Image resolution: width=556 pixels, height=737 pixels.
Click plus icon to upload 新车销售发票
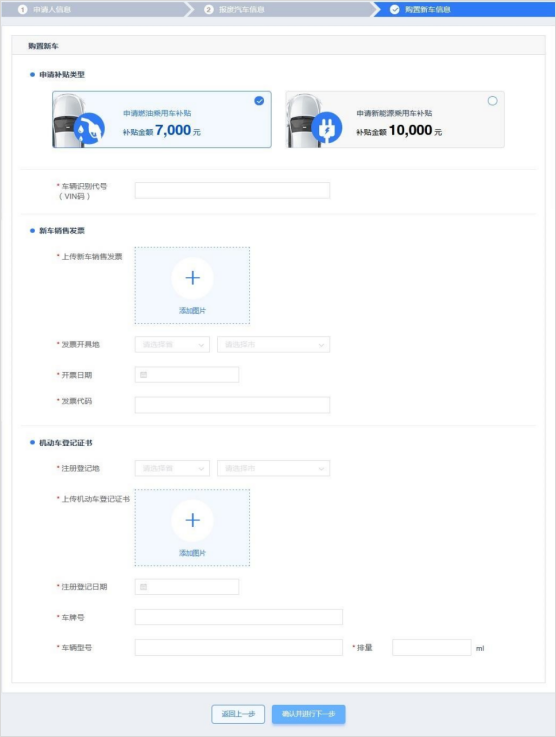192,278
